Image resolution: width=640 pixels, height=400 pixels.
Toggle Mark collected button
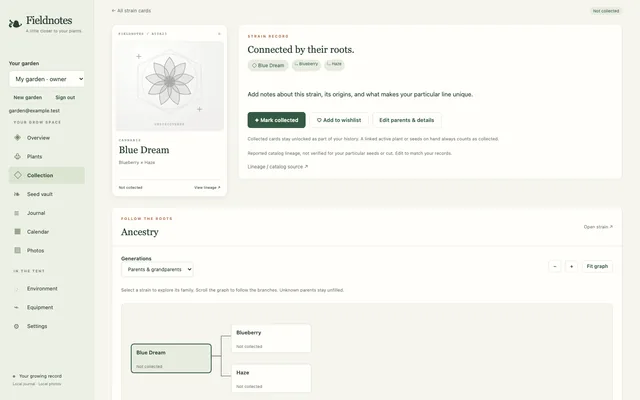[276, 120]
